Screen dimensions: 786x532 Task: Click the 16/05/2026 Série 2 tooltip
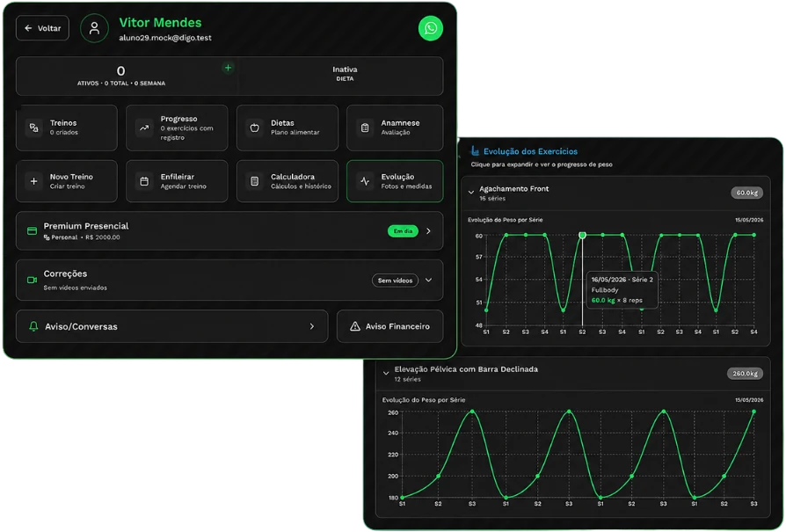[x=622, y=290]
